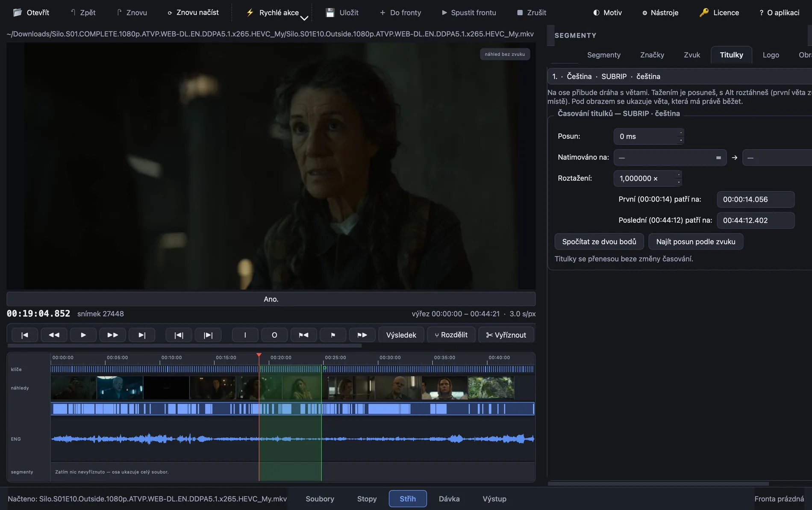This screenshot has width=812, height=510.
Task: Add a marker with the flag button
Action: [x=333, y=335]
